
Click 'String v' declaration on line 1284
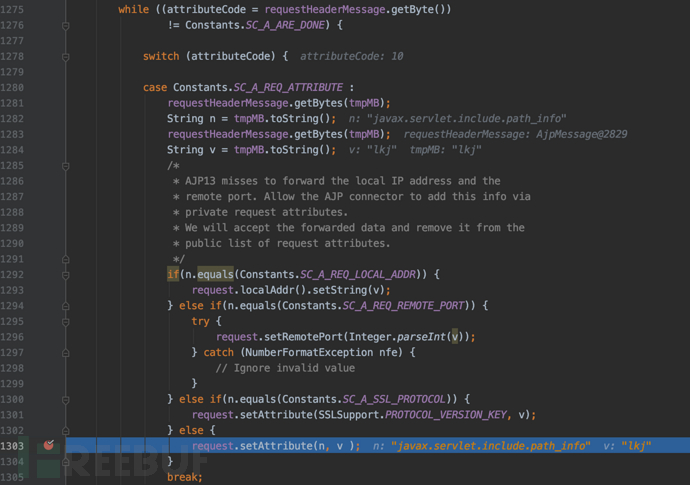click(x=191, y=150)
